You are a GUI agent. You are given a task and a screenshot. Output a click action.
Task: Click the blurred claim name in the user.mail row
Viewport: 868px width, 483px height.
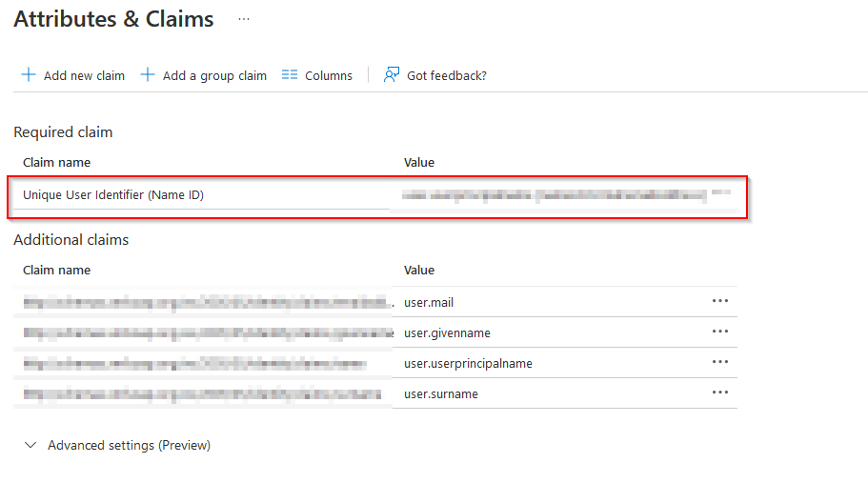click(205, 302)
